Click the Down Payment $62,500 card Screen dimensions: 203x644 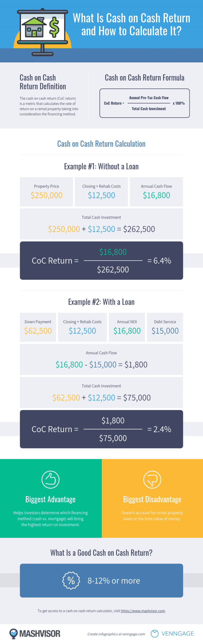point(38,327)
